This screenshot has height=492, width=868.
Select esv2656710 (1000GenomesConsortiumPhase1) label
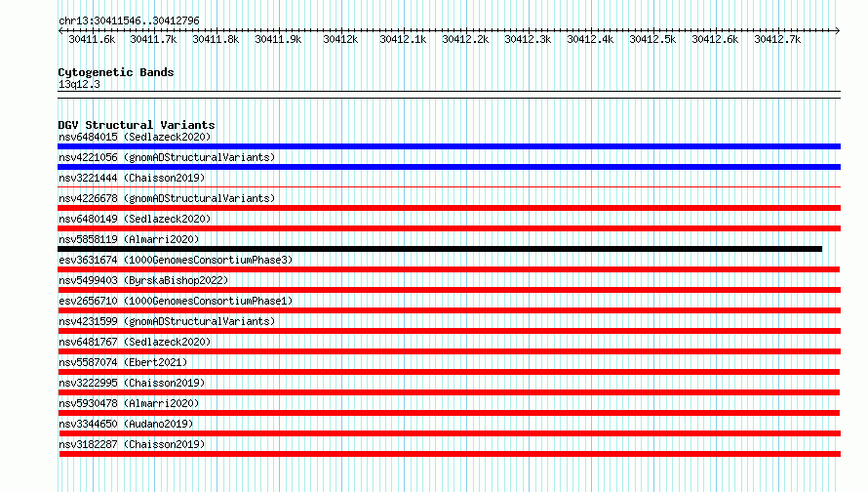(x=176, y=301)
